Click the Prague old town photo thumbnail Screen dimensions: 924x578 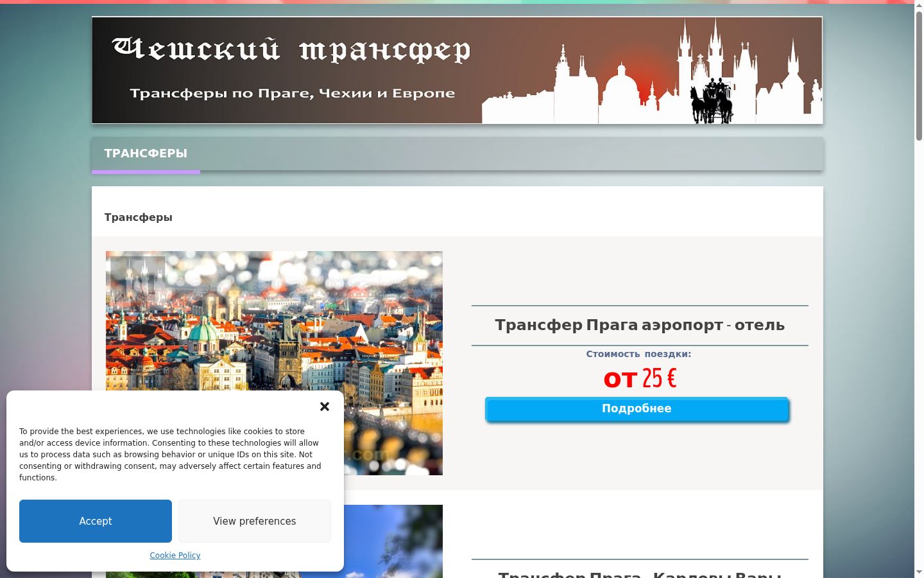(274, 363)
